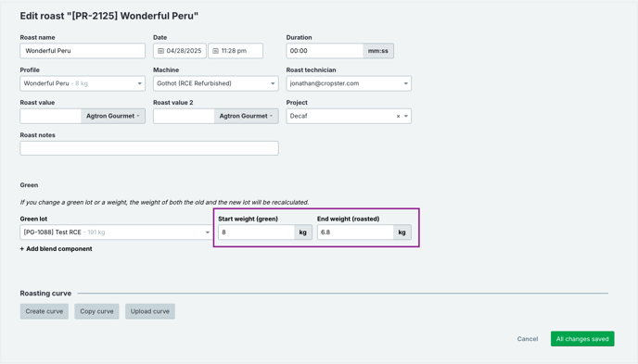This screenshot has width=638, height=364.
Task: Open the Roast technician dropdown
Action: point(349,83)
